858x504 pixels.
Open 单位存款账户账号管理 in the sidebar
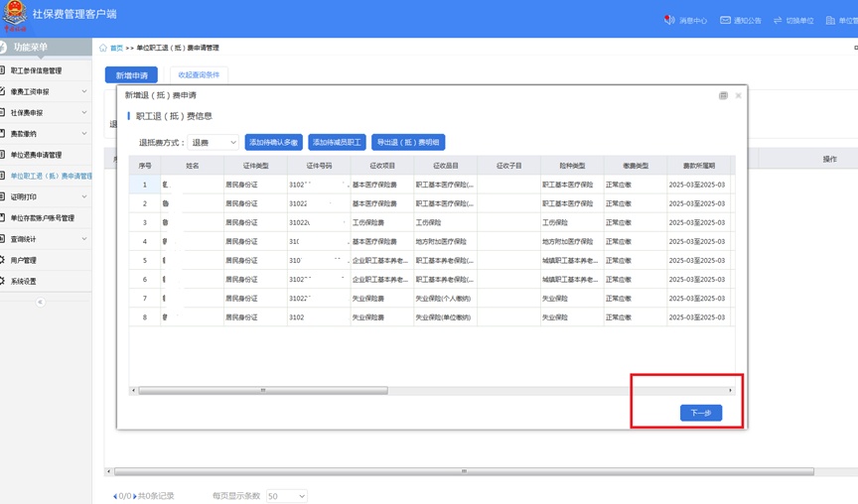(x=42, y=218)
